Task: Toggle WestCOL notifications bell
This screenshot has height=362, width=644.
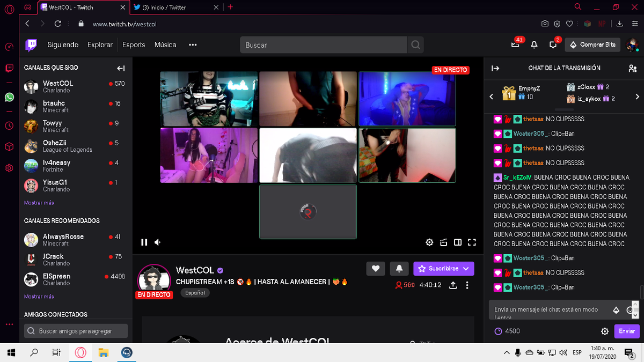Action: point(399,269)
